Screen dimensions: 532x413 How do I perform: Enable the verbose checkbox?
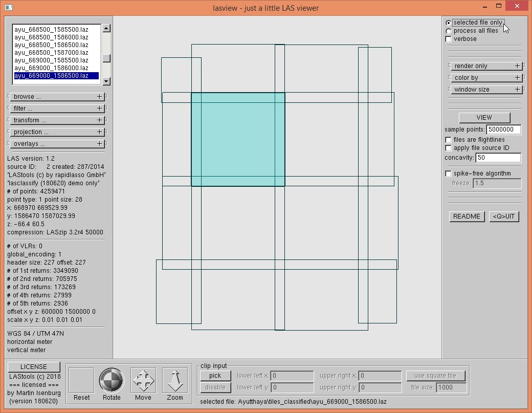[x=449, y=39]
